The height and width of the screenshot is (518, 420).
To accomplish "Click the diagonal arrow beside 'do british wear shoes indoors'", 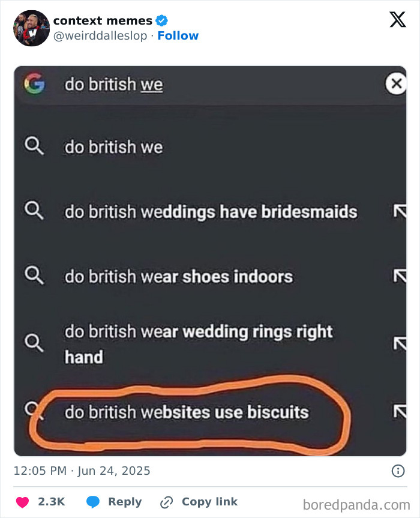I will click(x=398, y=276).
